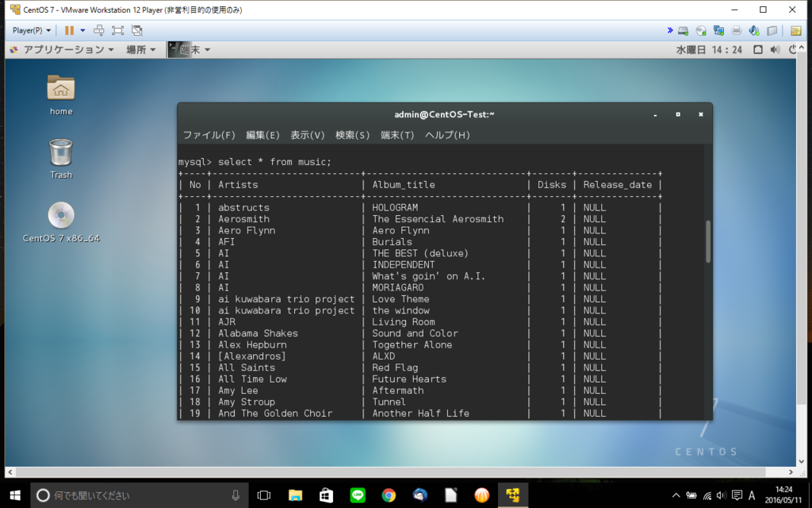Switch VMware to Unity mode
The image size is (812, 508).
[136, 31]
